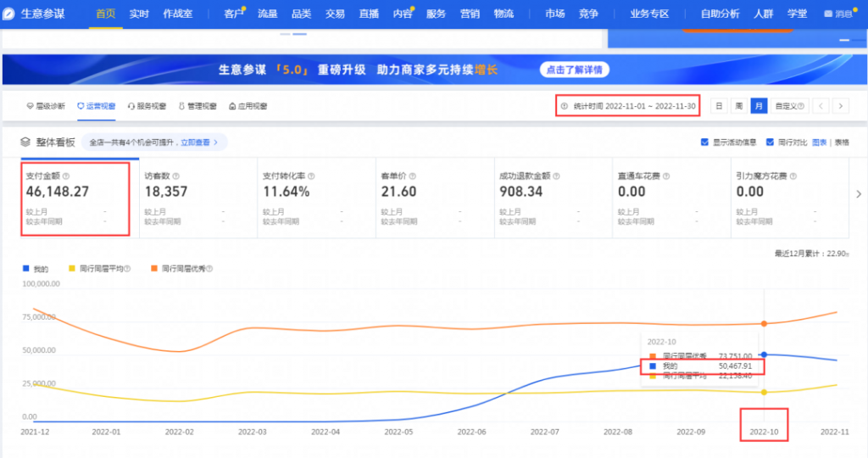Switch to 管理视窗 tab

(x=198, y=106)
